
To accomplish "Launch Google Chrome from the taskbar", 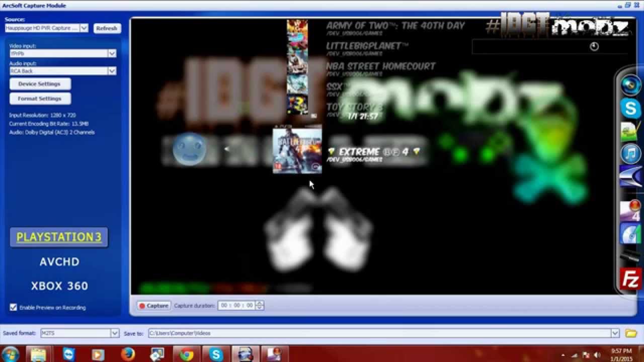I will (187, 354).
